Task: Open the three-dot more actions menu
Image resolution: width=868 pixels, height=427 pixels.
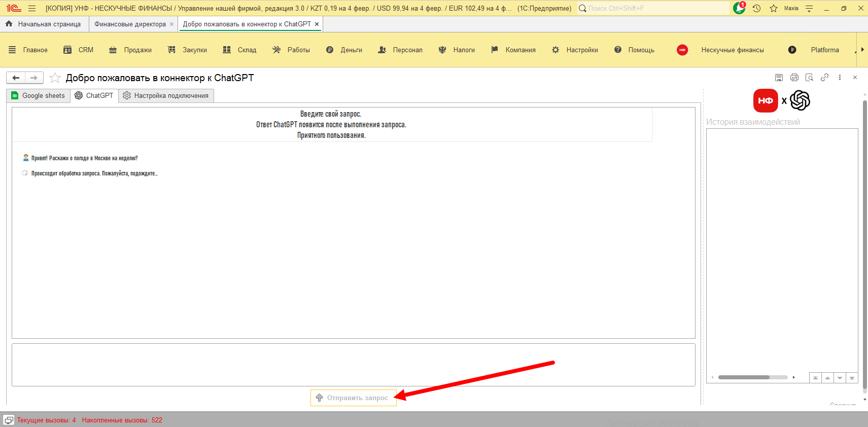Action: [x=840, y=78]
